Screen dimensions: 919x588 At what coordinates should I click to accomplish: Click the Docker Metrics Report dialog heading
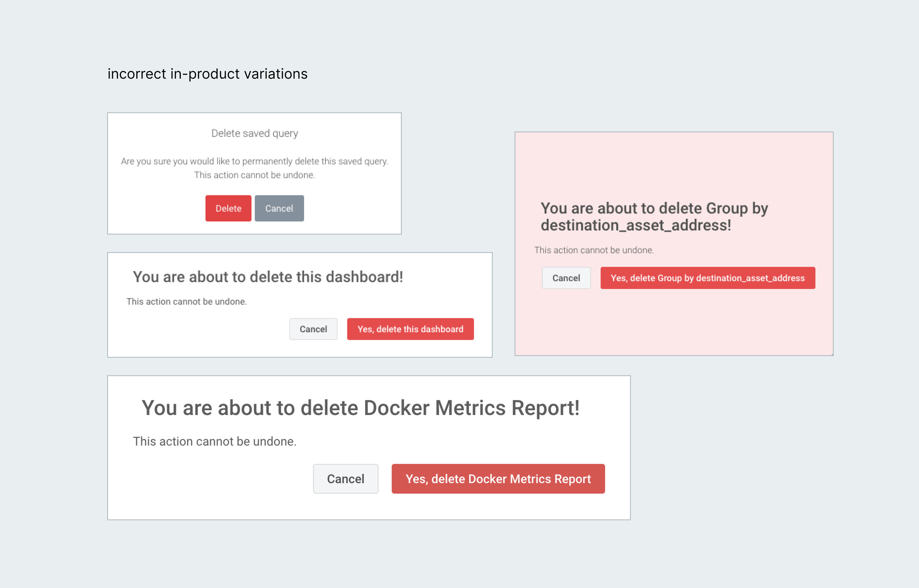360,408
